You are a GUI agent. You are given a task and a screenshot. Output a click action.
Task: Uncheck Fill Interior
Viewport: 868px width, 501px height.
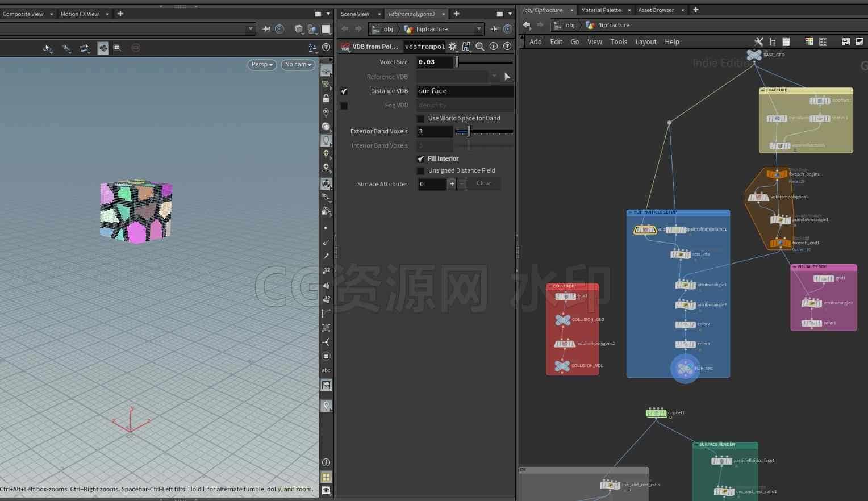pyautogui.click(x=420, y=159)
